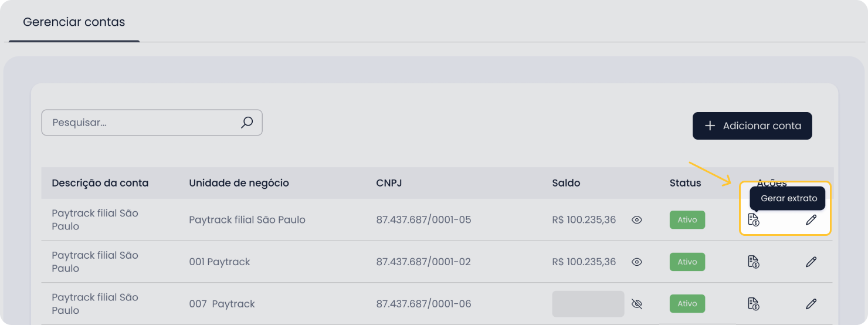Click the Gerar extrato tooltip
The height and width of the screenshot is (325, 868).
pos(788,198)
